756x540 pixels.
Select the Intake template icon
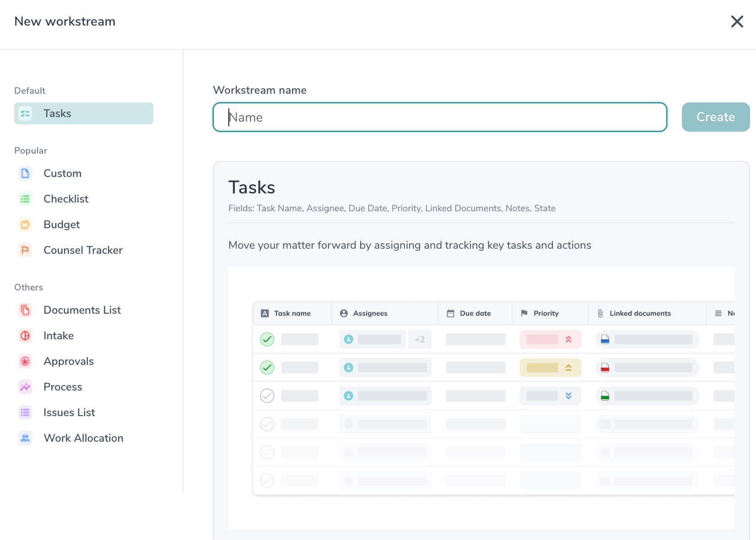click(25, 336)
